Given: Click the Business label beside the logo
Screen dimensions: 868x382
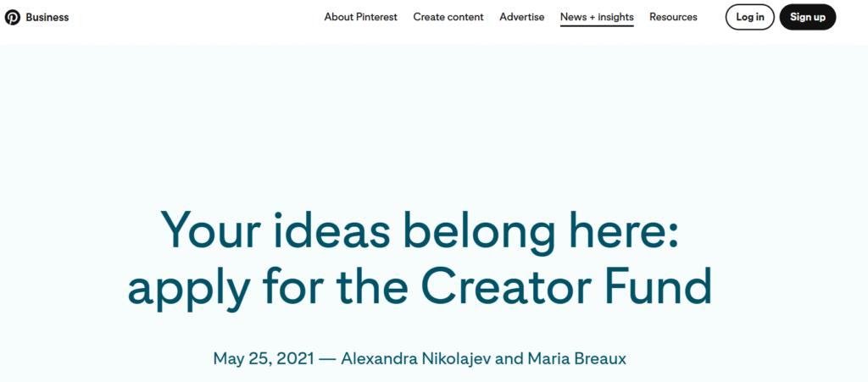Looking at the screenshot, I should [47, 17].
